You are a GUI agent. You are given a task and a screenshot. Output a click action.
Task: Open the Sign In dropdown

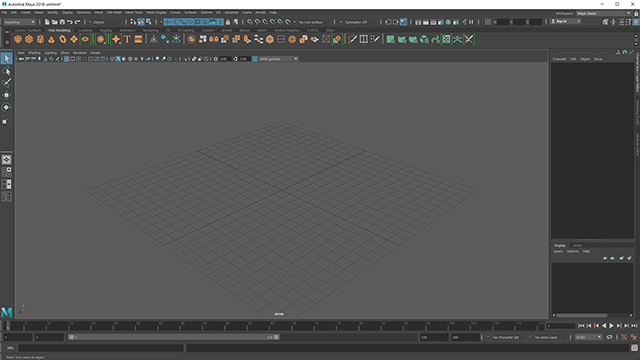pyautogui.click(x=566, y=22)
